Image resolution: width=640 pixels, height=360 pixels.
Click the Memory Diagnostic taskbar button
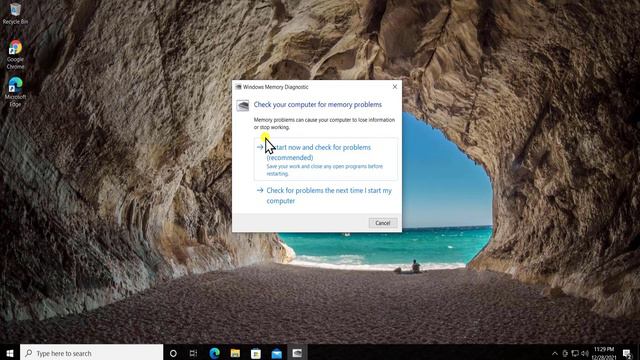[x=297, y=353]
